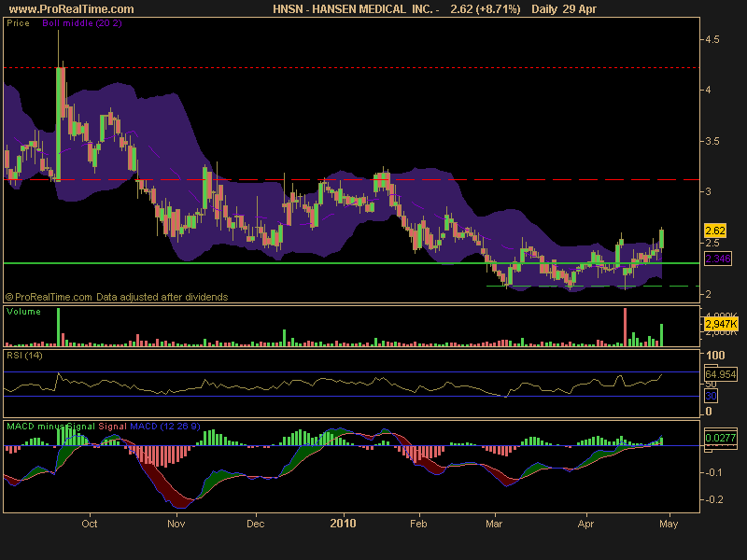Click the yellow 2,947K volume tag
Viewport: 747px width, 560px height.
point(721,324)
